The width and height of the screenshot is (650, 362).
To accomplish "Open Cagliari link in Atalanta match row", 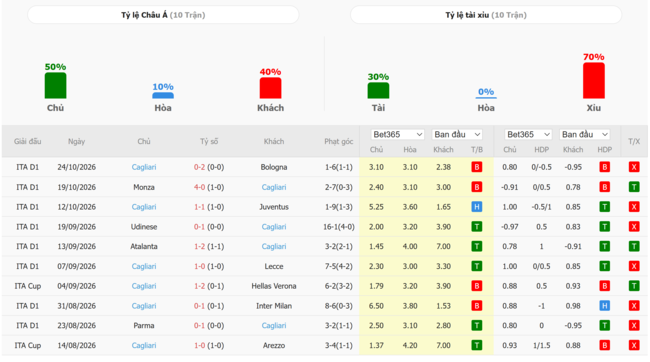I will 274,246.
